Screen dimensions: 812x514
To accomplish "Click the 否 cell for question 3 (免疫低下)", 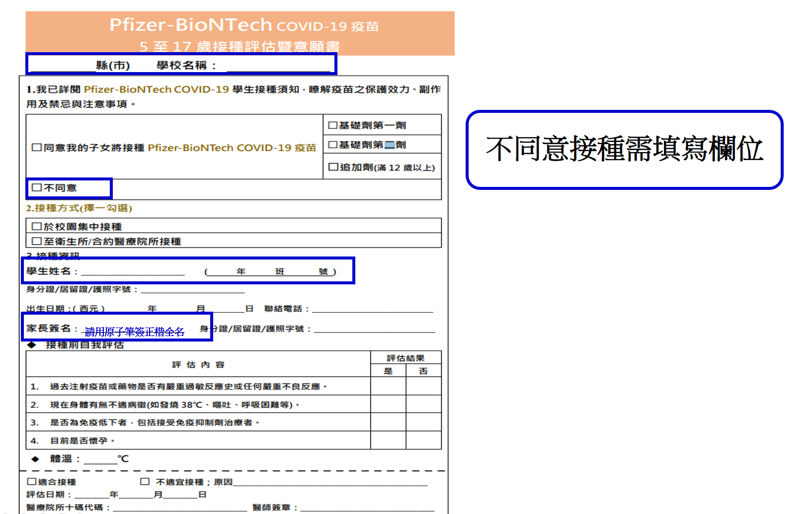I will click(423, 422).
